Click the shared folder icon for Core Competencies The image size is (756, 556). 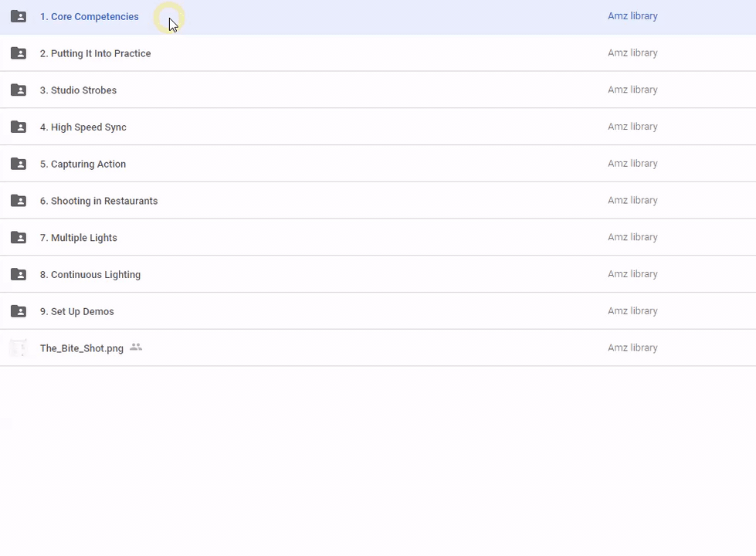(19, 16)
